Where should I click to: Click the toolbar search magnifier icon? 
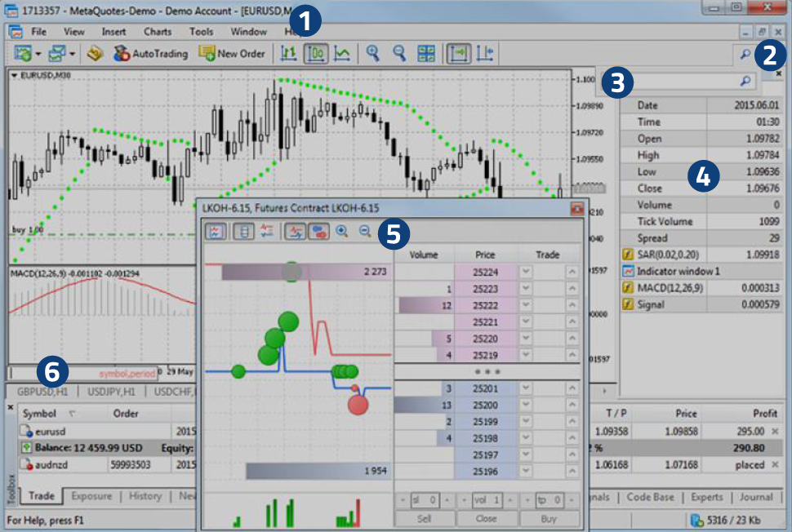[x=745, y=54]
